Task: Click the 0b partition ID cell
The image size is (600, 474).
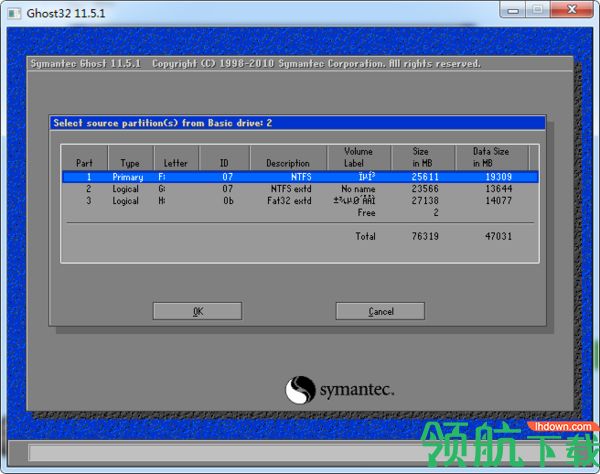Action: click(228, 200)
